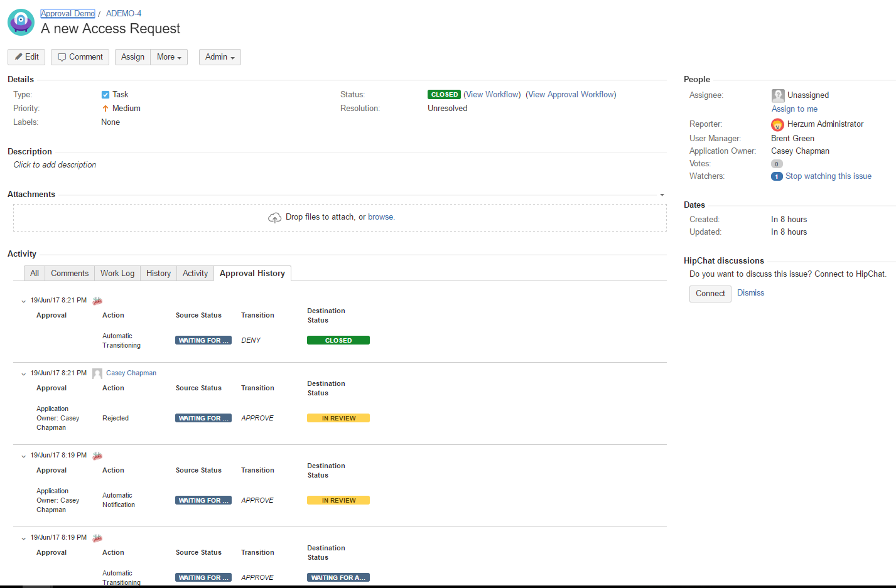Click the votes count badge

(x=777, y=164)
